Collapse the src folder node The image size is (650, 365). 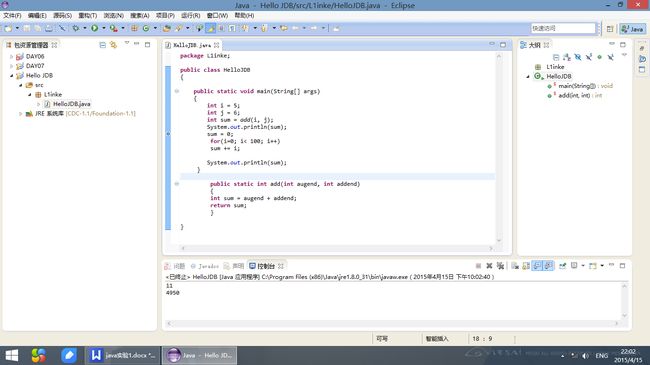(21, 85)
